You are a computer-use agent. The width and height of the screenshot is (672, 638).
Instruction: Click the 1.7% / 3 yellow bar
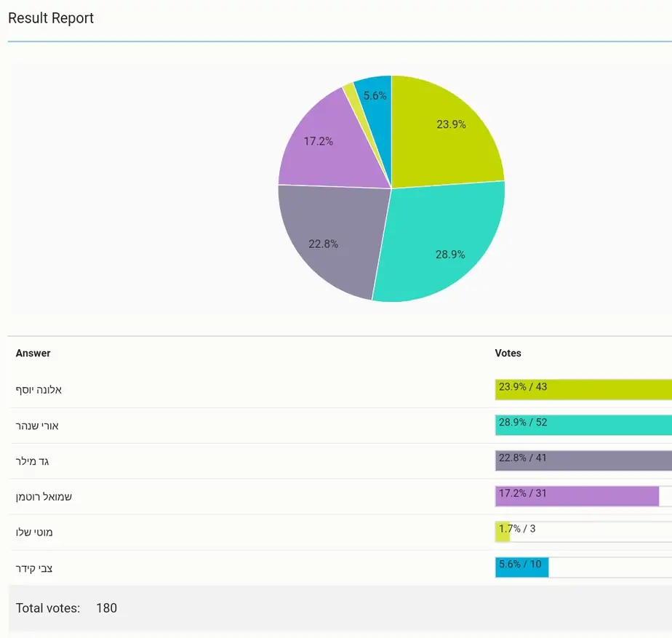click(503, 532)
